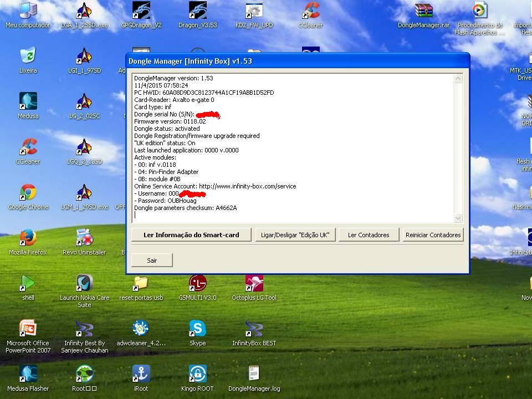Launch Medusa Flasher shortcut
Image resolution: width=532 pixels, height=399 pixels.
point(28,378)
